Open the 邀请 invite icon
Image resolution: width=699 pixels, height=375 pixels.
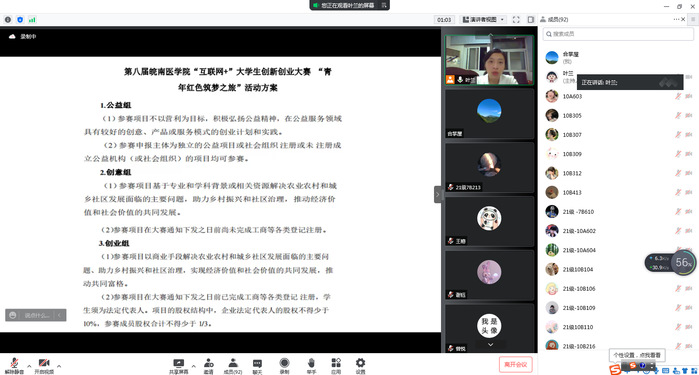click(209, 363)
